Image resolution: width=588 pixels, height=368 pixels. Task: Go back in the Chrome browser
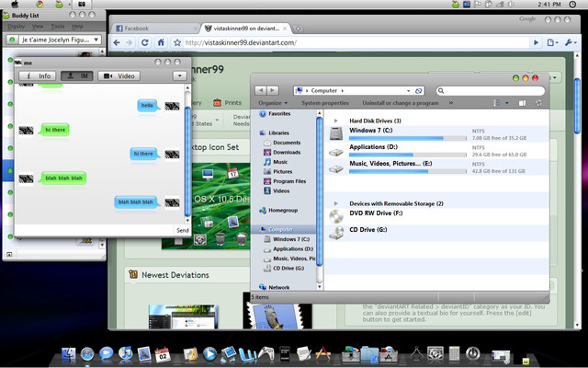click(117, 42)
